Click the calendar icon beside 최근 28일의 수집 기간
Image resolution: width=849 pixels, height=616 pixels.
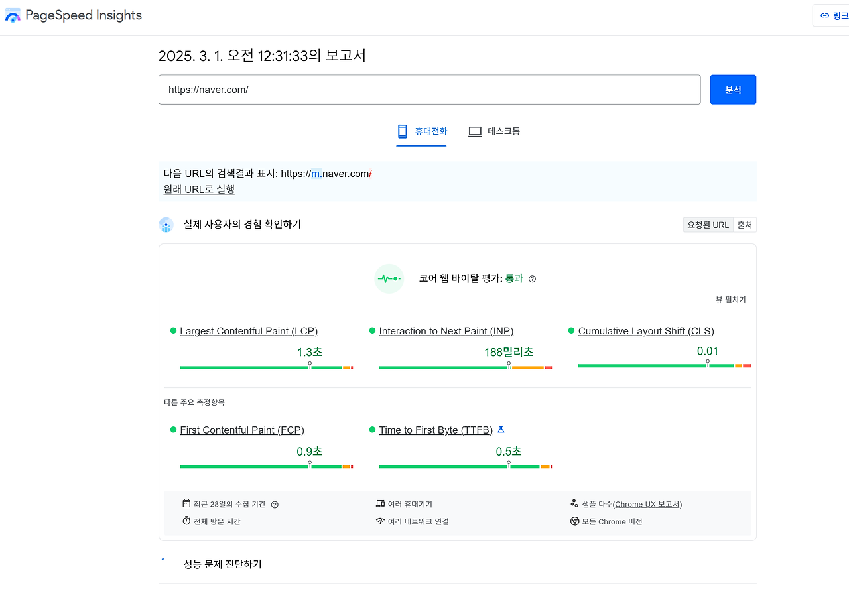click(186, 504)
